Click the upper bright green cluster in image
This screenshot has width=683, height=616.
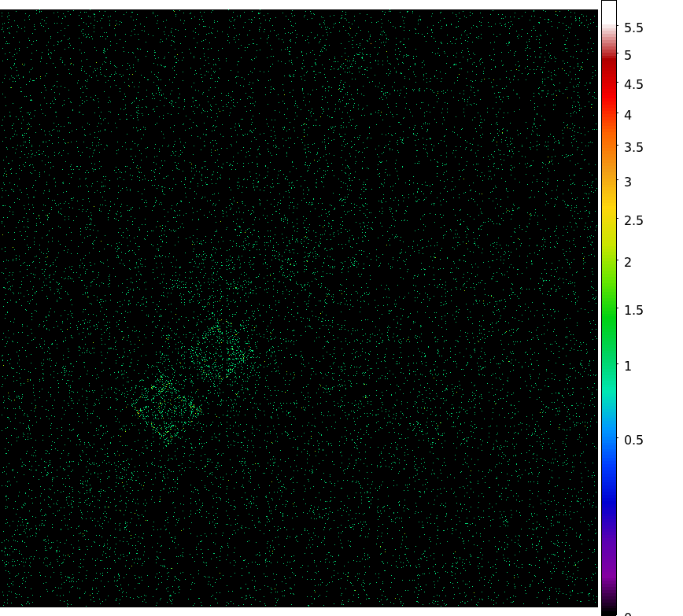pos(223,350)
